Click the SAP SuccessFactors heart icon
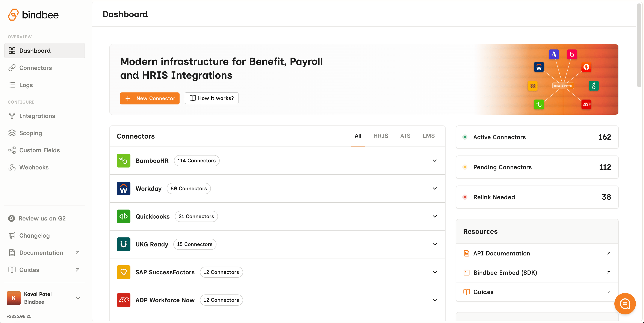This screenshot has height=323, width=644. coord(124,272)
